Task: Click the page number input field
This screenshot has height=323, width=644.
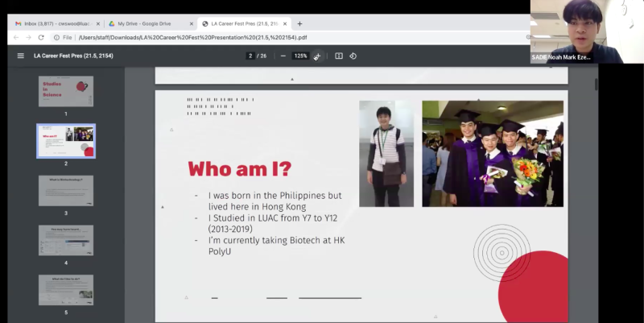Action: 250,56
